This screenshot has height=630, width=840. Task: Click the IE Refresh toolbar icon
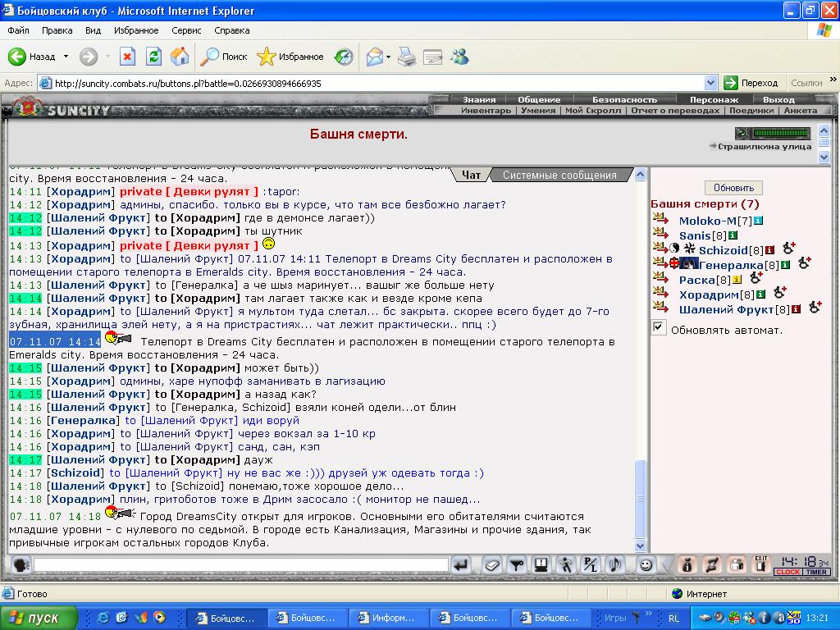[153, 57]
